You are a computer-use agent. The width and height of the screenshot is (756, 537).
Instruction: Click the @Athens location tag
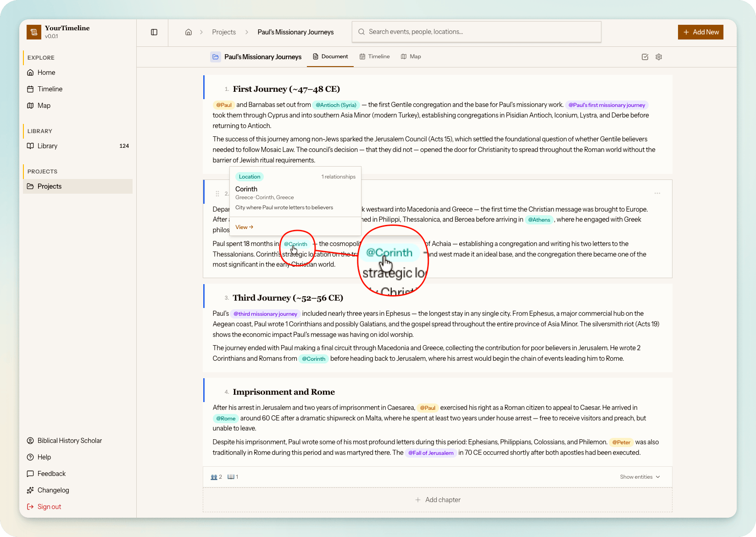click(x=539, y=220)
